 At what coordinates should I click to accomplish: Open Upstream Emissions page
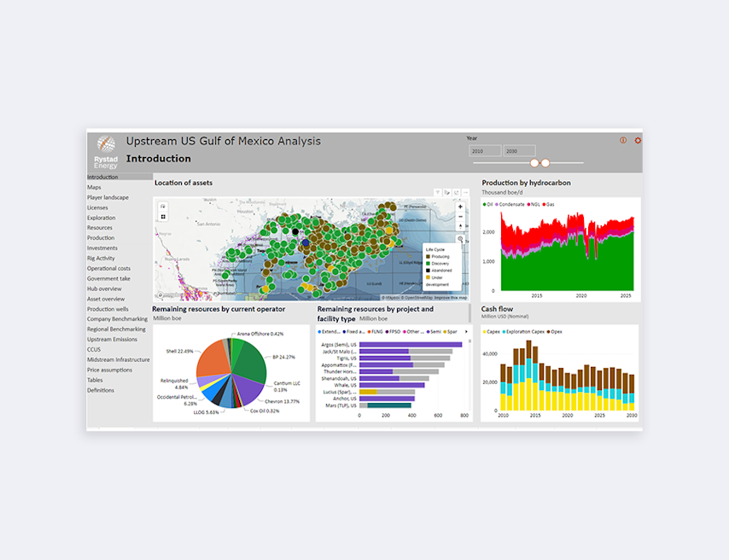pos(112,340)
